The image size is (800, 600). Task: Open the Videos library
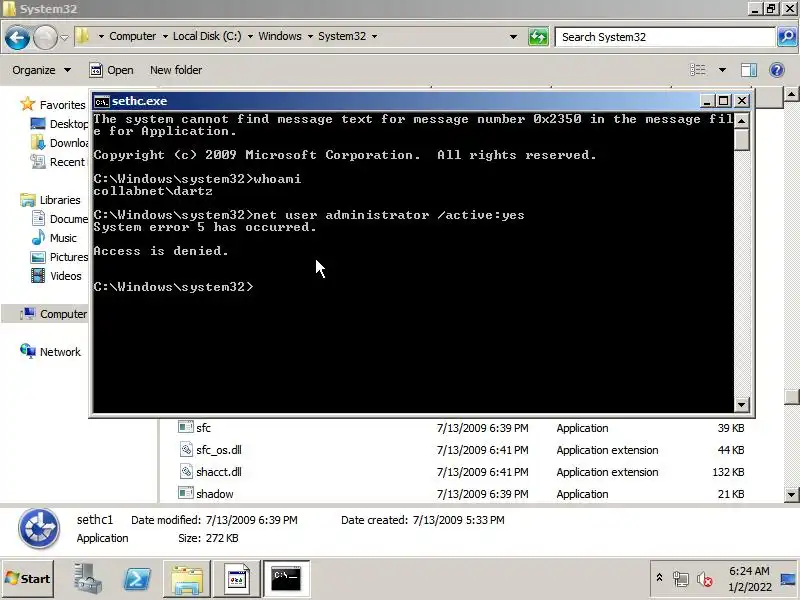[56, 276]
